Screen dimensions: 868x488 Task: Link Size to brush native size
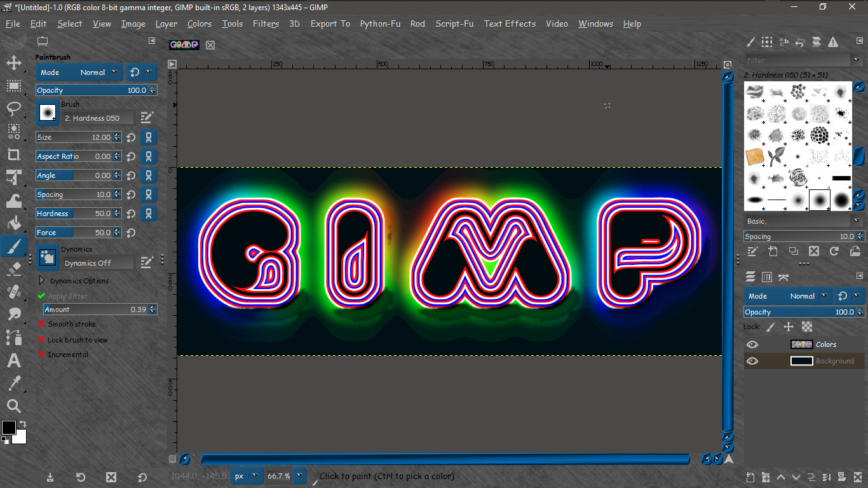coord(149,137)
